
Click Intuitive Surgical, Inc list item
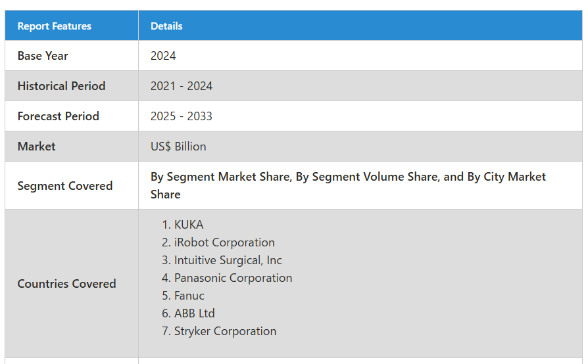coord(228,260)
